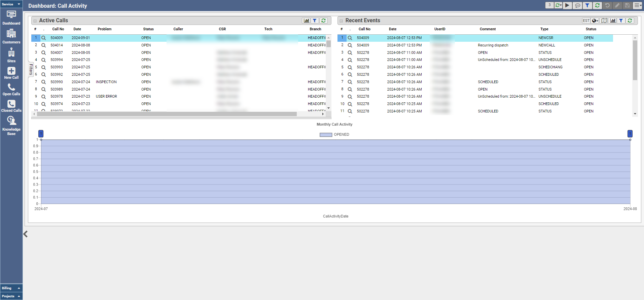Click the speech bubble icon in top toolbar
Image resolution: width=644 pixels, height=300 pixels.
point(577,5)
